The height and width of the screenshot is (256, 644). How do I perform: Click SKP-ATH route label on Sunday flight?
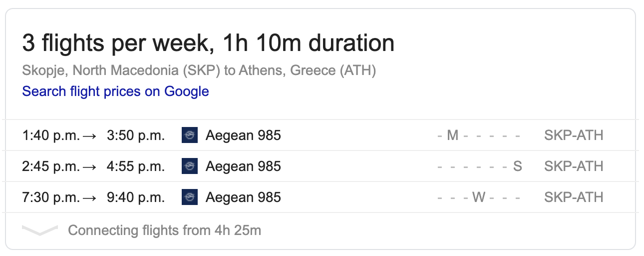tap(574, 166)
